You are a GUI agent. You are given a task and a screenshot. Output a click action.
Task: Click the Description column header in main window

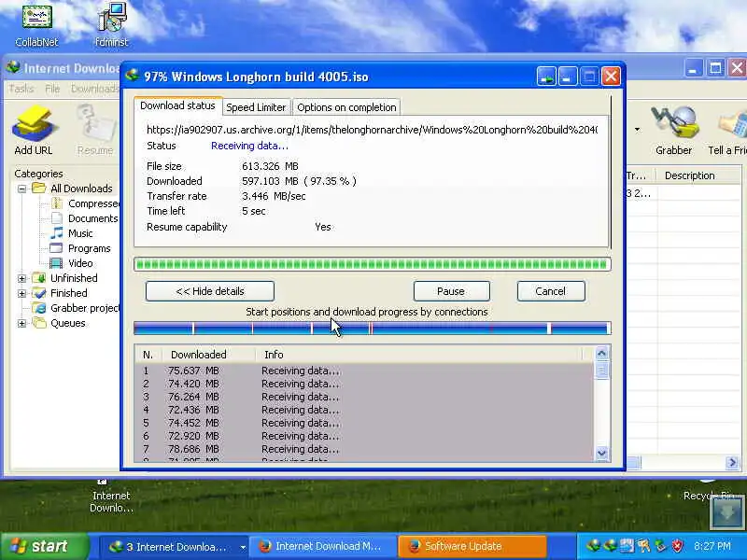(x=698, y=175)
